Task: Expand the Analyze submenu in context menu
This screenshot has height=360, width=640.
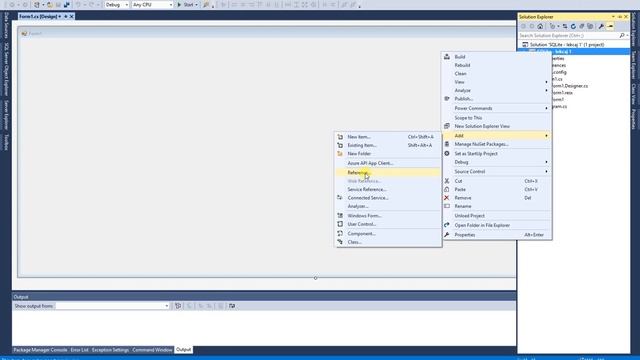Action: pyautogui.click(x=497, y=90)
